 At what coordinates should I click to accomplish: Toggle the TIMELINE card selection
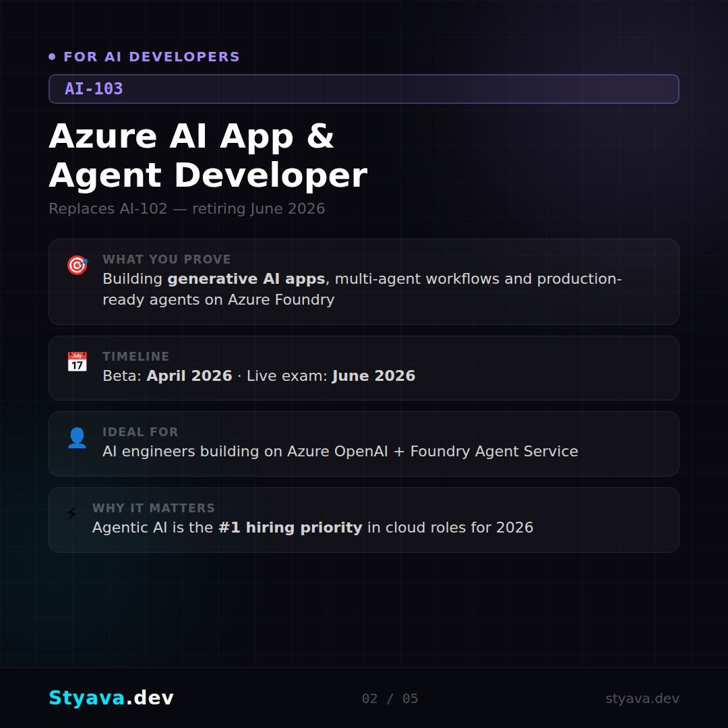click(x=364, y=367)
